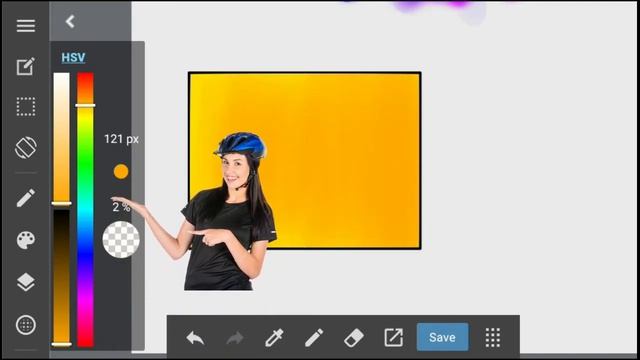Tap the export share icon
Screen dimensions: 640x360
point(393,338)
